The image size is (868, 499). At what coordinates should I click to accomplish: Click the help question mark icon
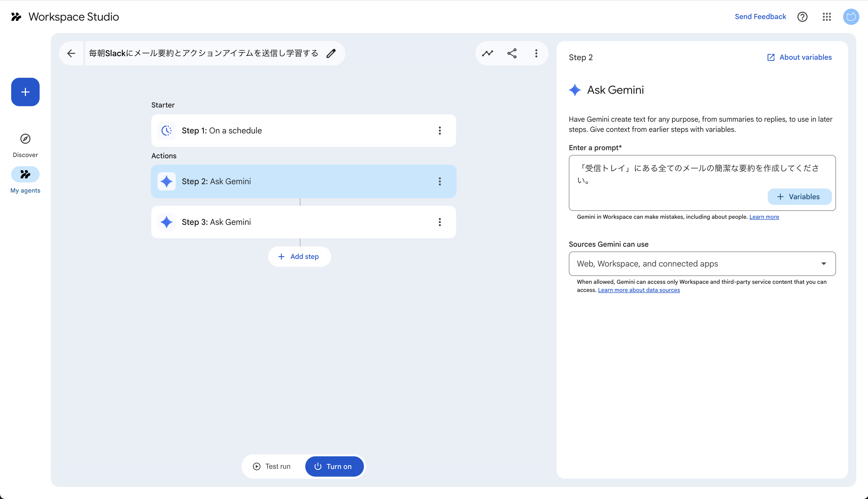point(802,17)
